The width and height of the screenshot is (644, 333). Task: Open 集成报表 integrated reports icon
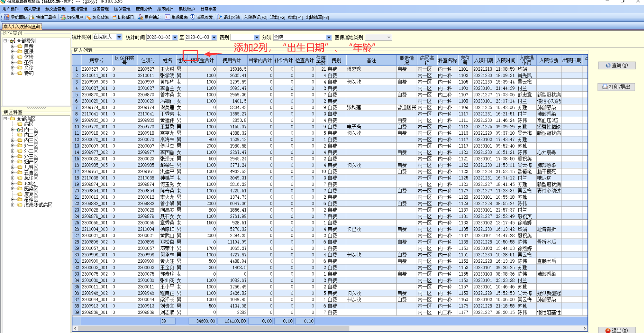[x=167, y=17]
